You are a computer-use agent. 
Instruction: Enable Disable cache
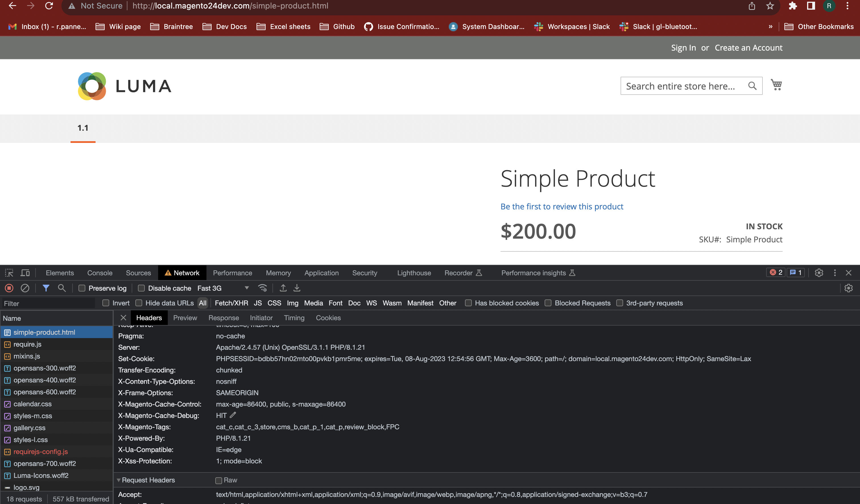(141, 288)
